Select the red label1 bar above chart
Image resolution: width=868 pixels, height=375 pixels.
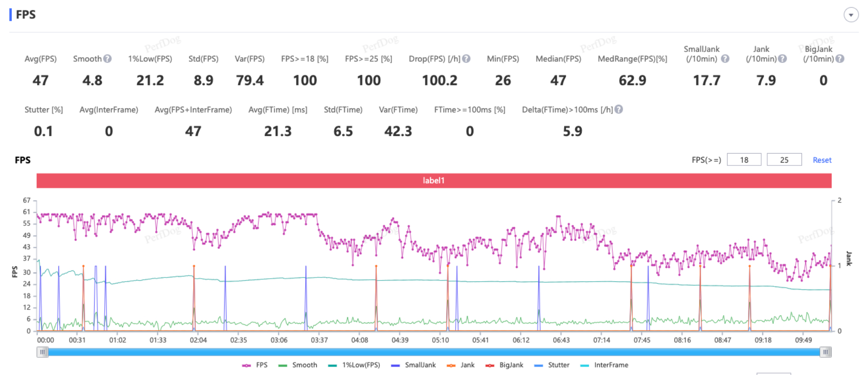434,181
